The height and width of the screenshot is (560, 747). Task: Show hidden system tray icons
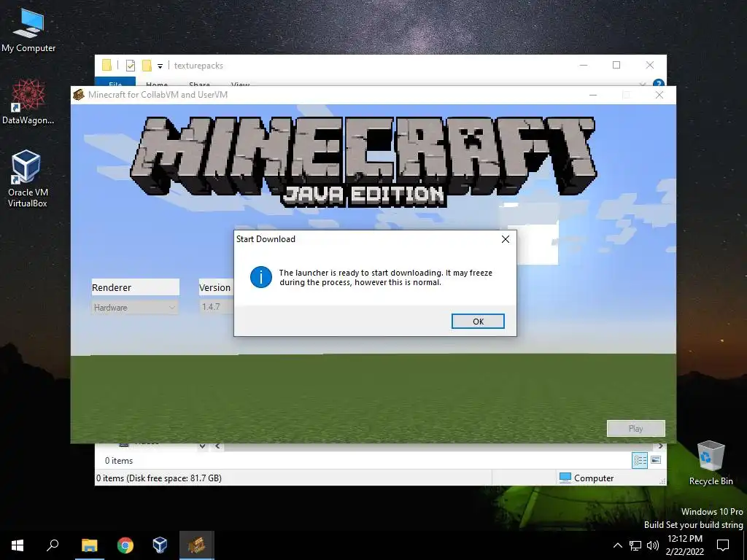pyautogui.click(x=617, y=545)
